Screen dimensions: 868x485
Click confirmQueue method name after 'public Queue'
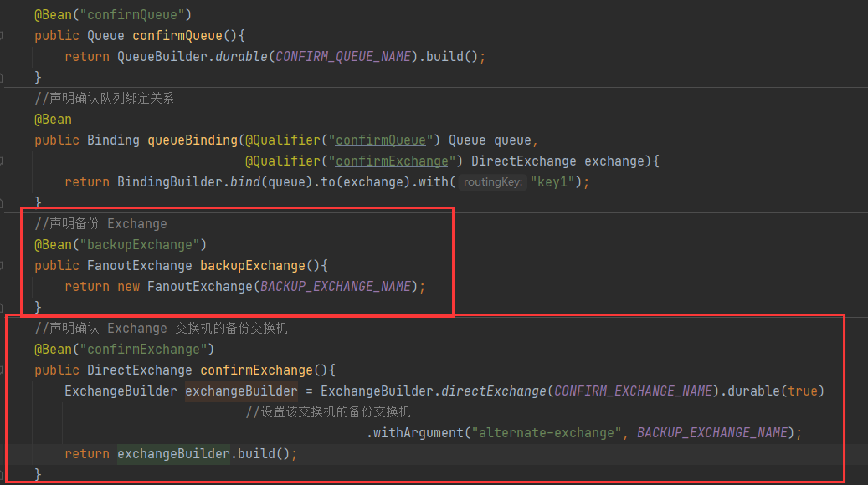pos(177,35)
